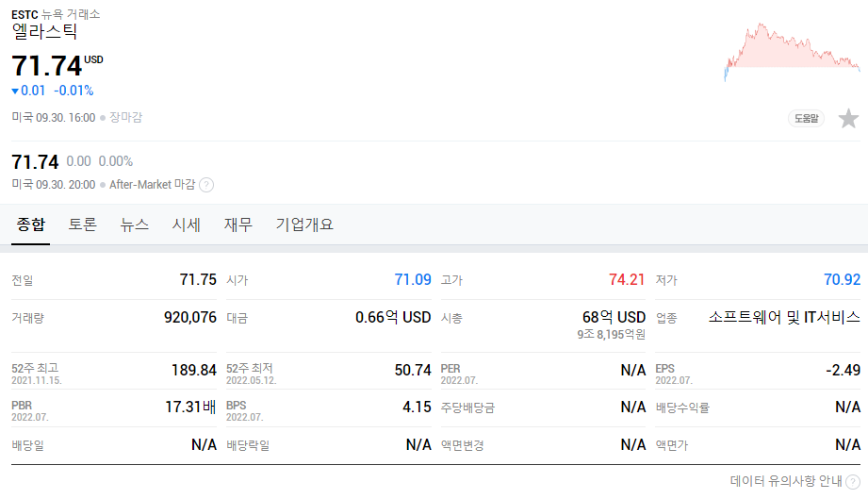Click the -0.01% change value
Image resolution: width=868 pixels, height=499 pixels.
point(74,91)
